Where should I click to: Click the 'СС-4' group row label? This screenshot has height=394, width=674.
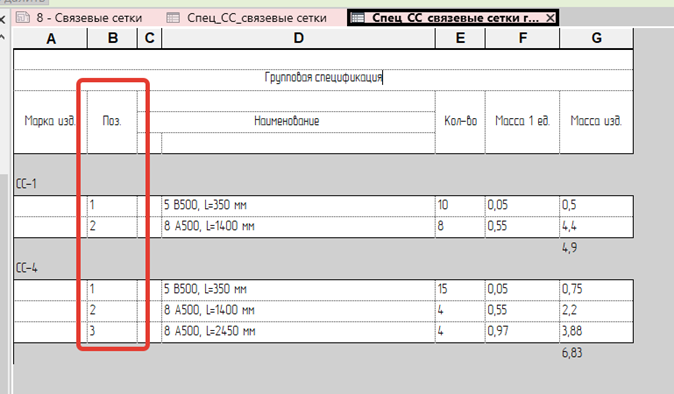(x=27, y=269)
